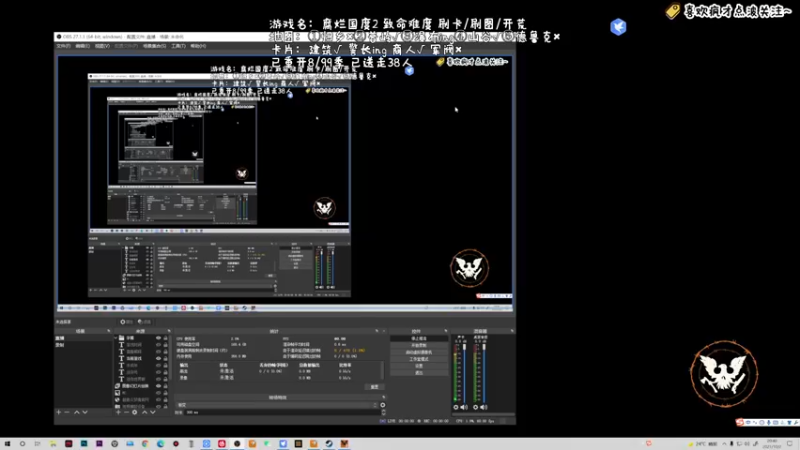Screen dimensions: 800x450
Task: Open the 场景集合(S) menu
Action: 154,46
